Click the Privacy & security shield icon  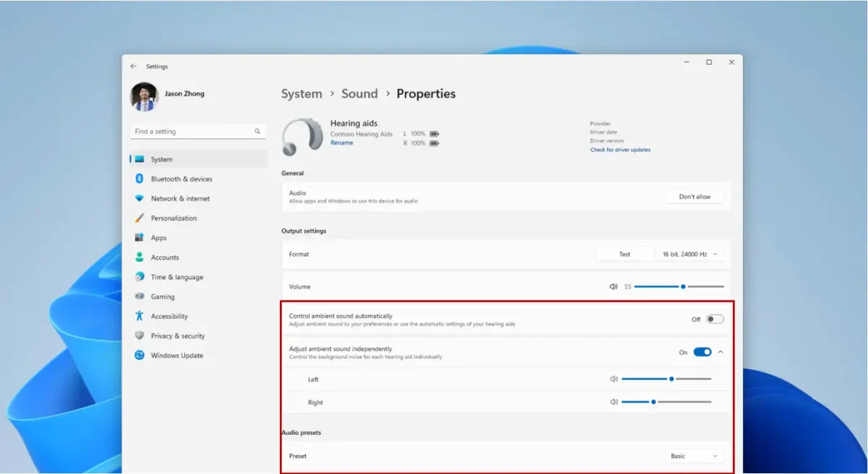[139, 335]
